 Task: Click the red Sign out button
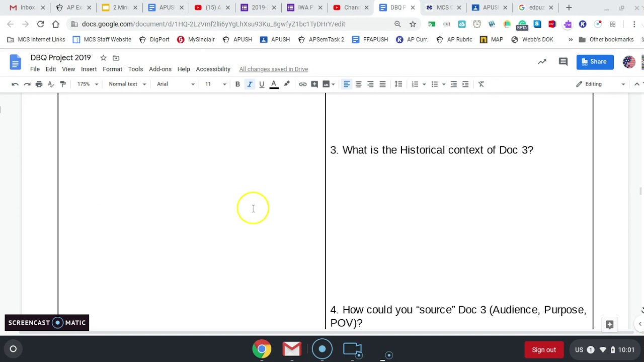click(x=544, y=350)
